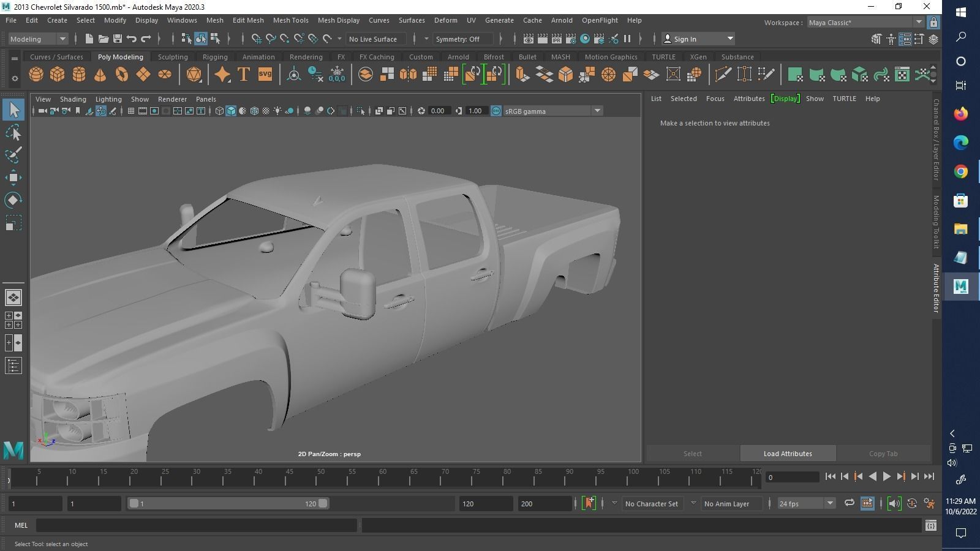Click the Extrude shelf icon
Image resolution: width=980 pixels, height=551 pixels.
click(522, 75)
